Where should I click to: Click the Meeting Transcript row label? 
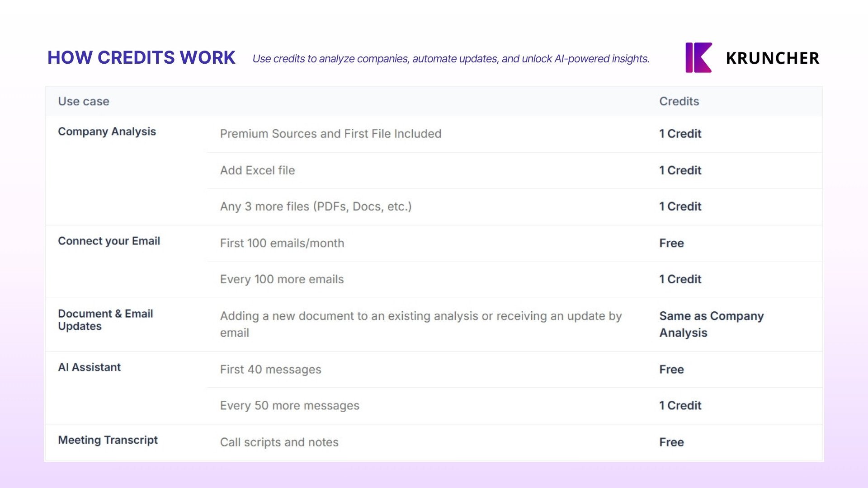tap(108, 440)
